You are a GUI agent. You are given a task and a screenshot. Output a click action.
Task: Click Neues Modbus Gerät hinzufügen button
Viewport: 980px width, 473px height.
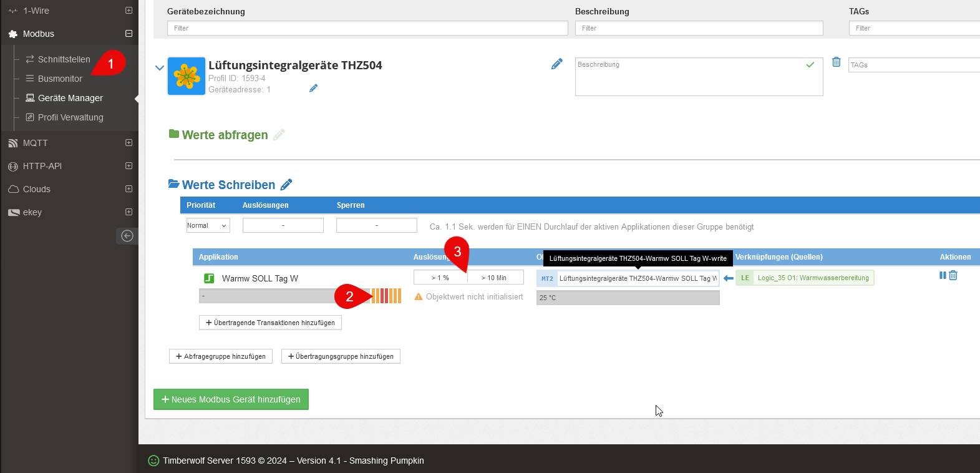pos(231,399)
